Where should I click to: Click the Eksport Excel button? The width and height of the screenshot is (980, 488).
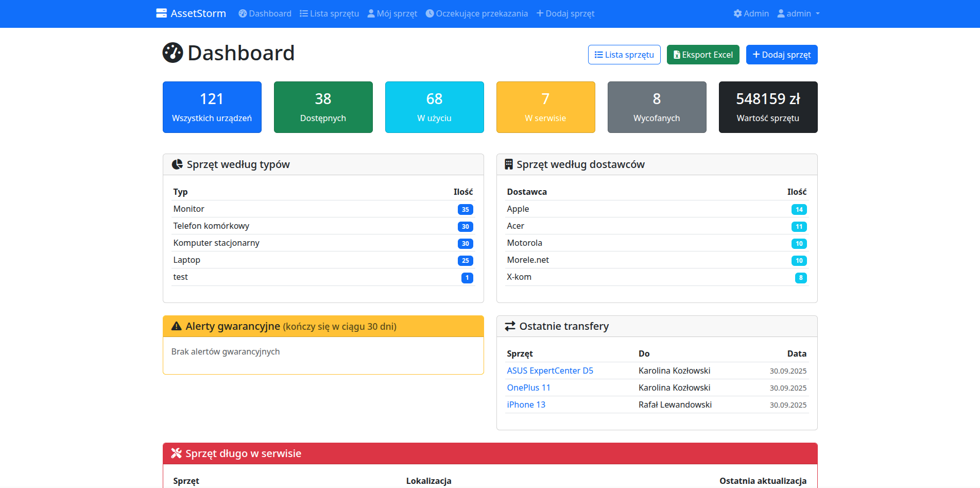point(703,54)
